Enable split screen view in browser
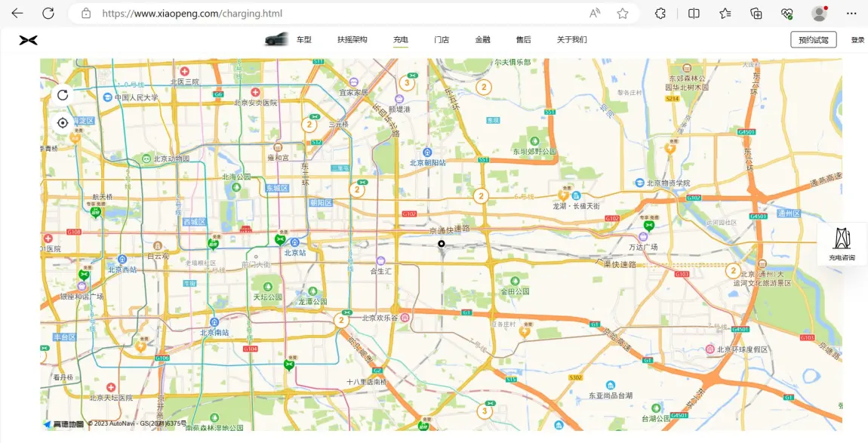This screenshot has height=443, width=868. pyautogui.click(x=694, y=14)
